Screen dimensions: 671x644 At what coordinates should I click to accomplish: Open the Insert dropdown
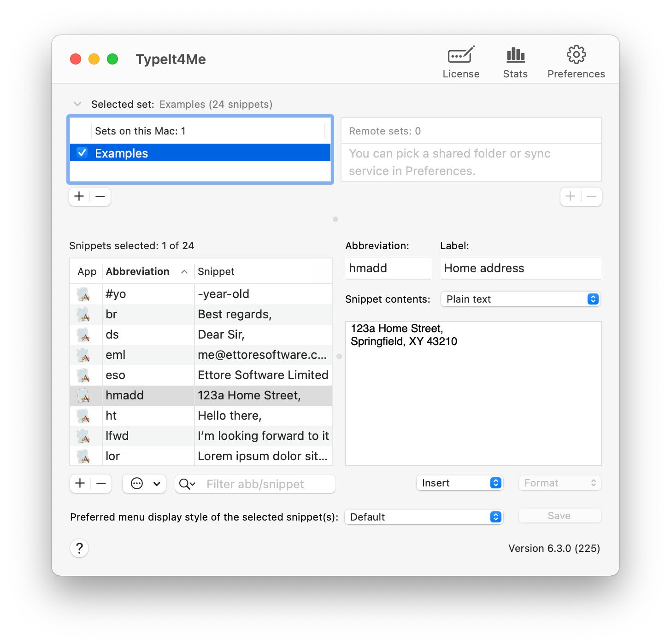click(x=459, y=483)
